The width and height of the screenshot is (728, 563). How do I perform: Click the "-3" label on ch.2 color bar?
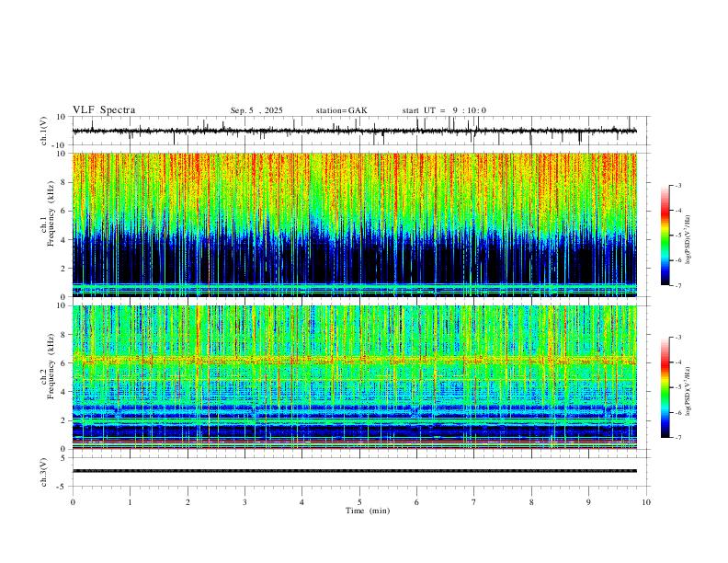pos(678,338)
